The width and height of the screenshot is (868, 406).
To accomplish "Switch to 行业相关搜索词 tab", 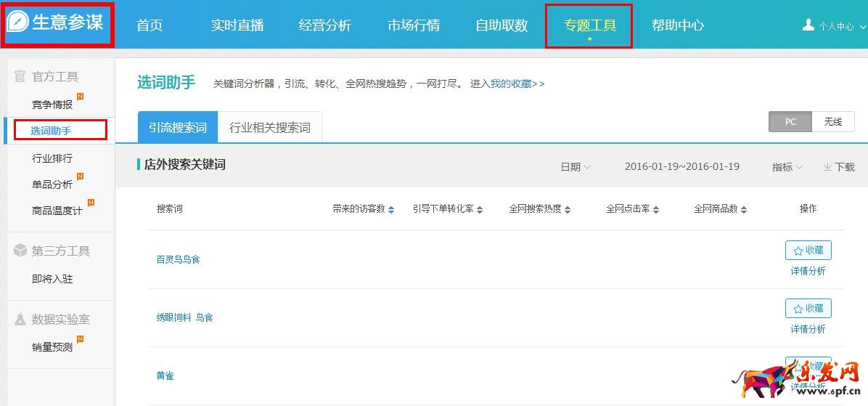I will tap(270, 128).
